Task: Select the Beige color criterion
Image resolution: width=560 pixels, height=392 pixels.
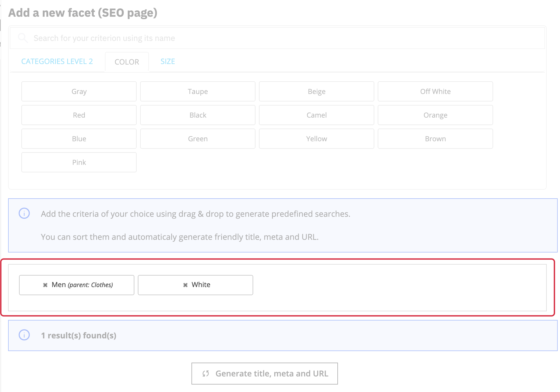Action: tap(317, 91)
